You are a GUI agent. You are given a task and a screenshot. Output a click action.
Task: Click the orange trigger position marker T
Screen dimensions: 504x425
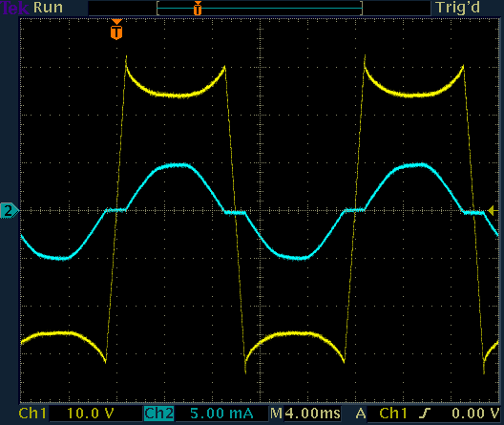(x=116, y=30)
